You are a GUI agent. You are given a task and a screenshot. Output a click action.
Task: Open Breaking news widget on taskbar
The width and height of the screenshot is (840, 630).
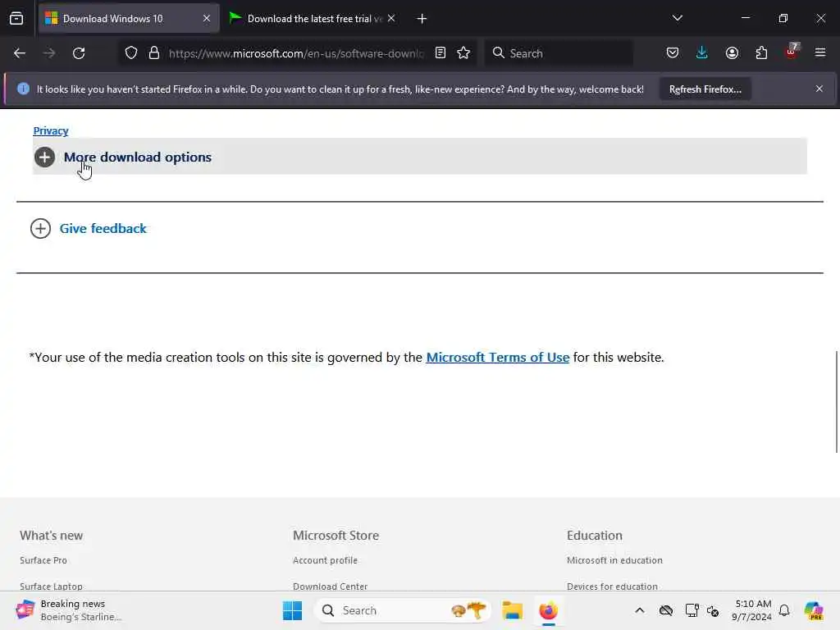69,610
